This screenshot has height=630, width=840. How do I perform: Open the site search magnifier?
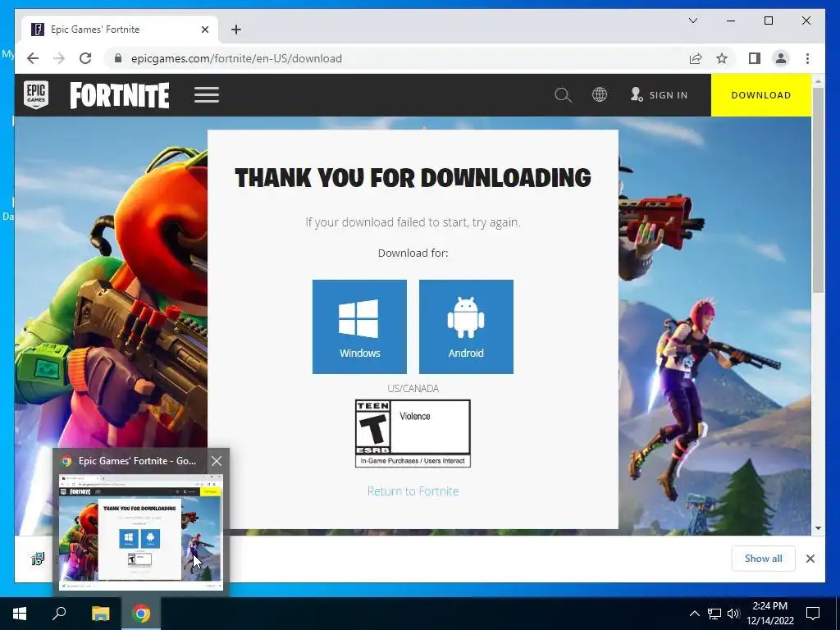pyautogui.click(x=563, y=95)
